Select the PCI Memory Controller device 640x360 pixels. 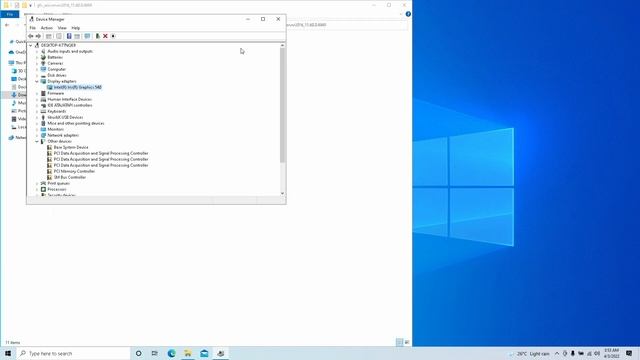(x=74, y=171)
